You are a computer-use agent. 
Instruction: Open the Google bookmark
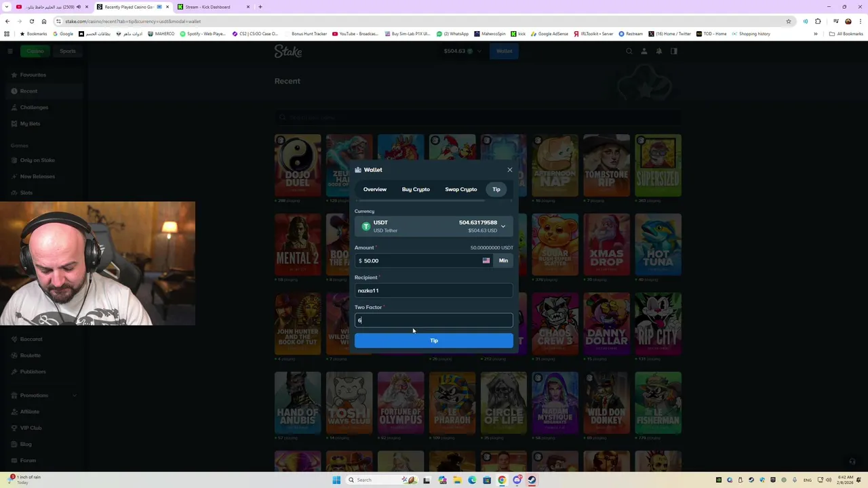(63, 34)
